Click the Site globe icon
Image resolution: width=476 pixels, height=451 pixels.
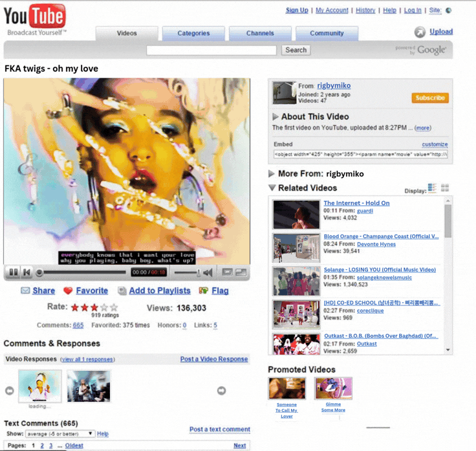pyautogui.click(x=448, y=10)
